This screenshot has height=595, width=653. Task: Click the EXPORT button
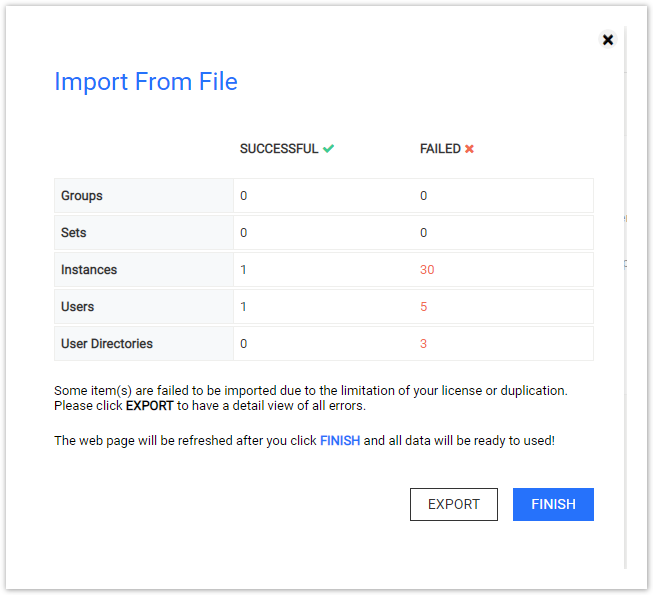pos(454,504)
